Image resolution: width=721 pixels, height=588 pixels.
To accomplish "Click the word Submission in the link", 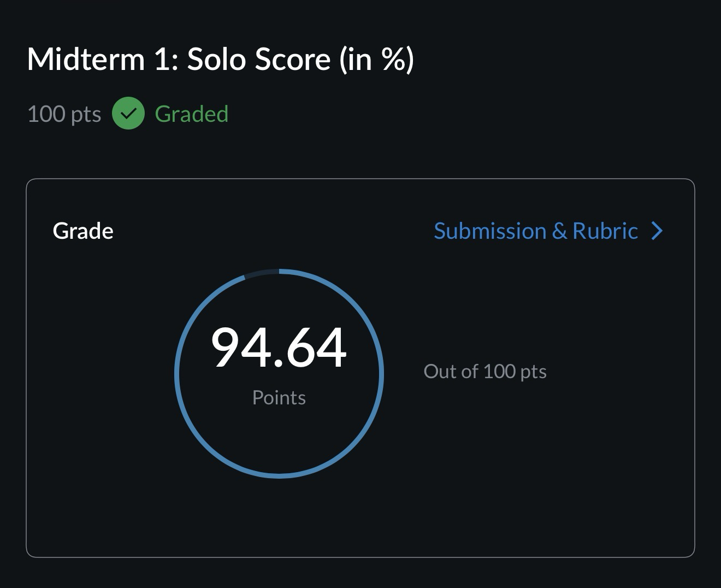I will pyautogui.click(x=490, y=231).
